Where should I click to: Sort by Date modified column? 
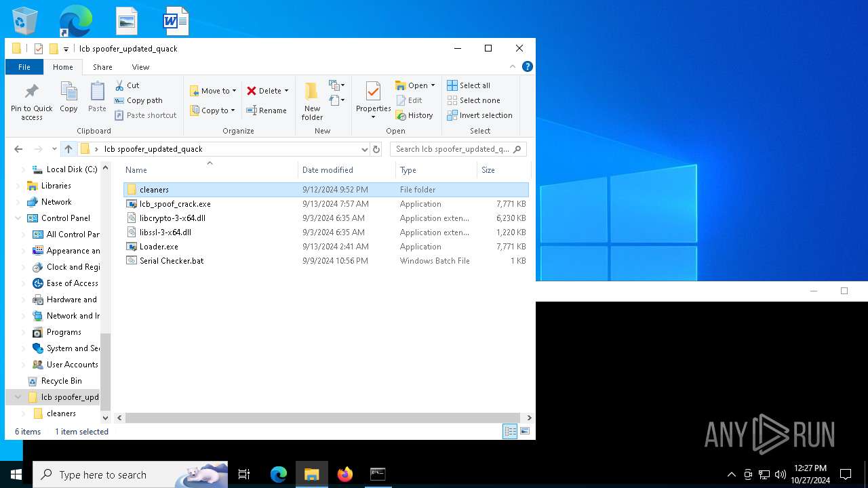(347, 169)
